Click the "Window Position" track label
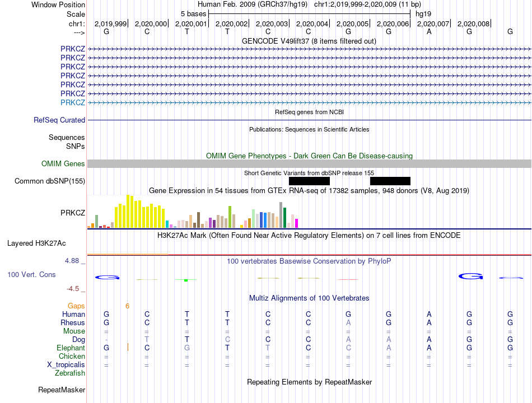Screen dimensions: 532x403 pyautogui.click(x=58, y=4)
